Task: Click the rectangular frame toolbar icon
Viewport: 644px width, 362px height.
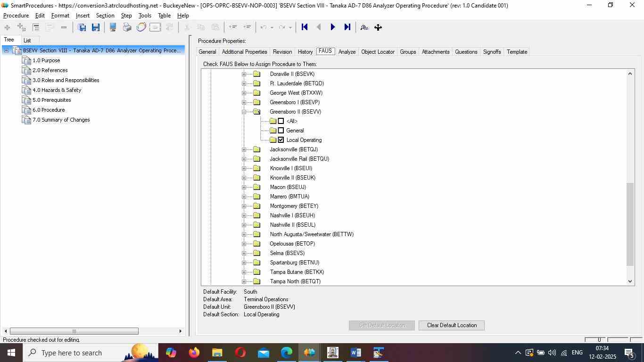Action: point(155,27)
